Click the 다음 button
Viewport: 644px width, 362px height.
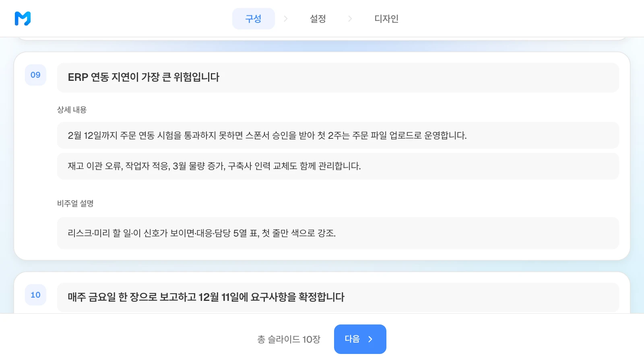click(360, 339)
